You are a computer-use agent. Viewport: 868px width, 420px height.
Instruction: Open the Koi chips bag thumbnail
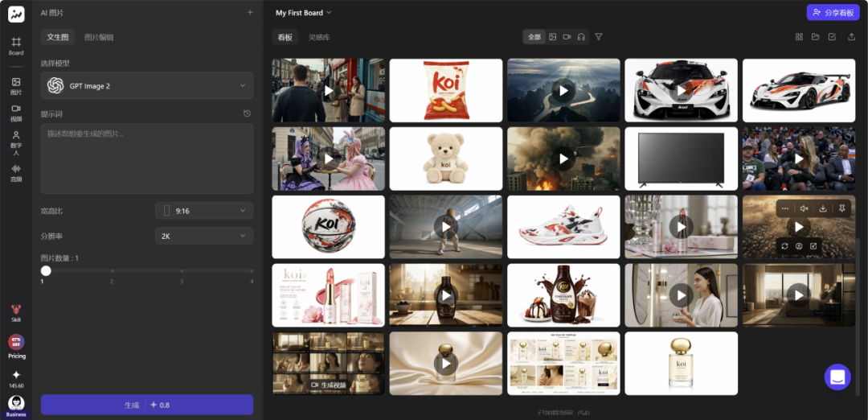tap(445, 90)
